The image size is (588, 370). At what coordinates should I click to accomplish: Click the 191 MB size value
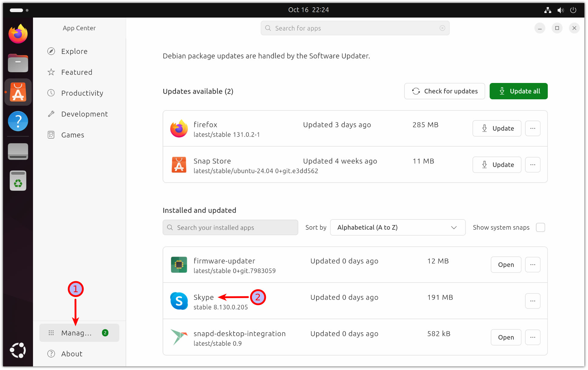point(440,297)
